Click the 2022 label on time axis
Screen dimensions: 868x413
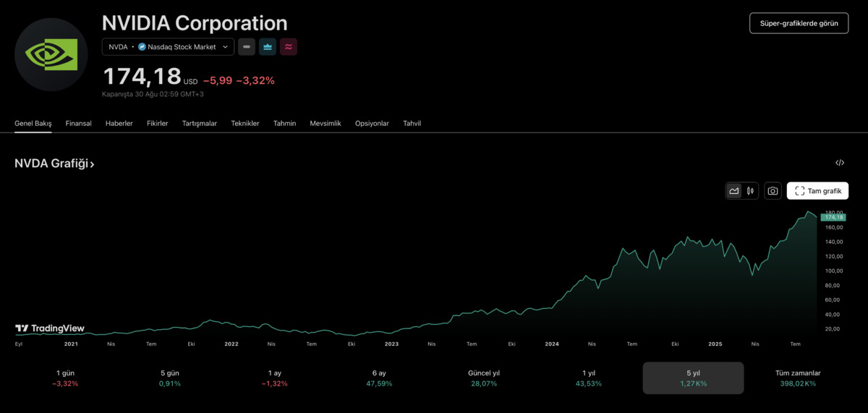tap(231, 344)
